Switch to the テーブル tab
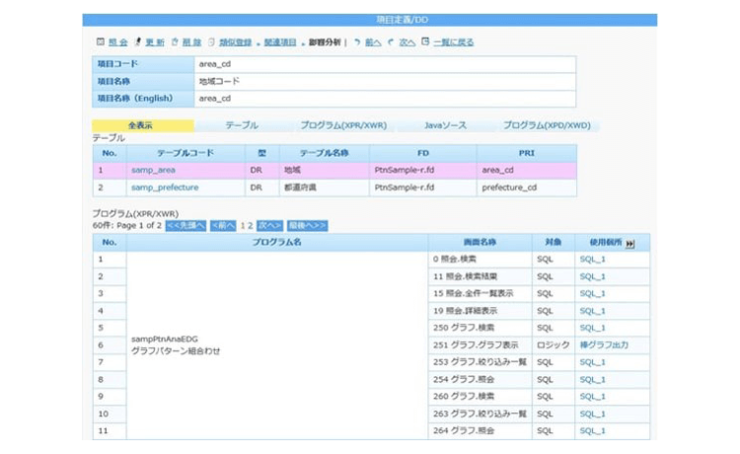740x454 pixels. tap(242, 126)
